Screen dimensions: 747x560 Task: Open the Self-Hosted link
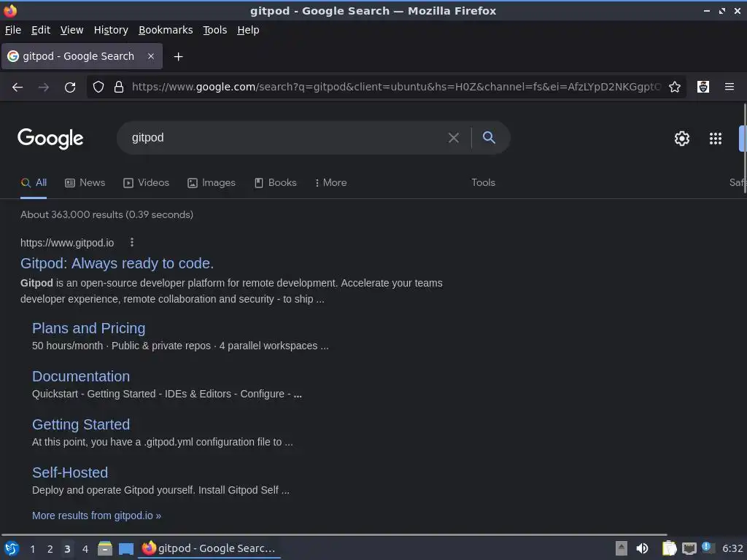click(70, 472)
